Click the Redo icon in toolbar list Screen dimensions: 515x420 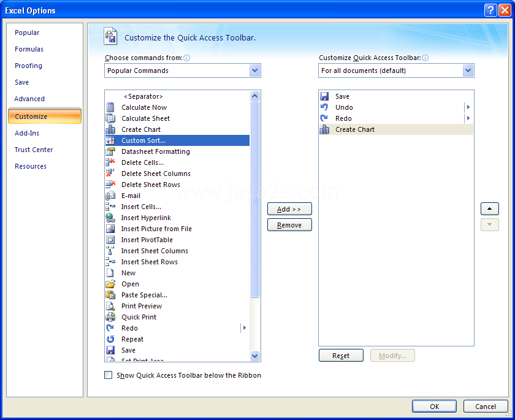(324, 118)
